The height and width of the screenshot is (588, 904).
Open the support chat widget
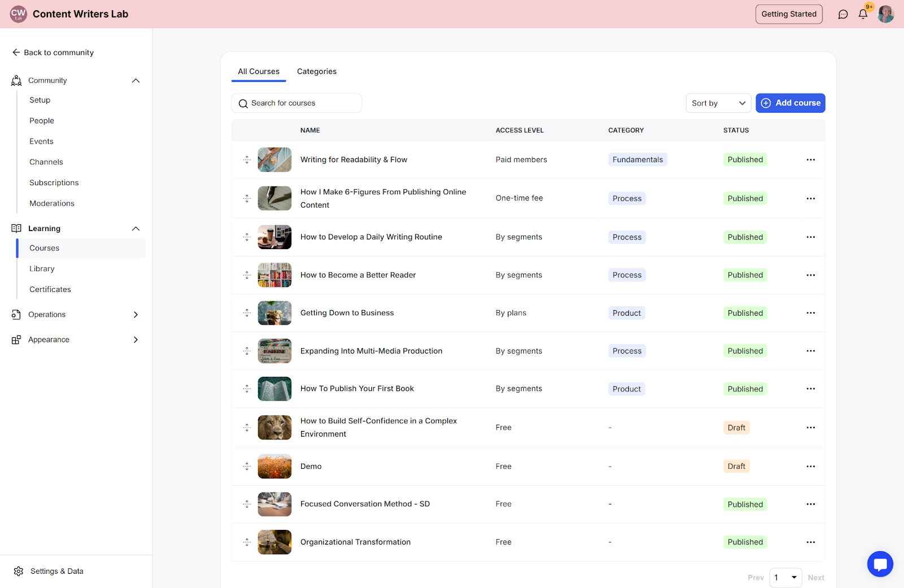click(880, 564)
